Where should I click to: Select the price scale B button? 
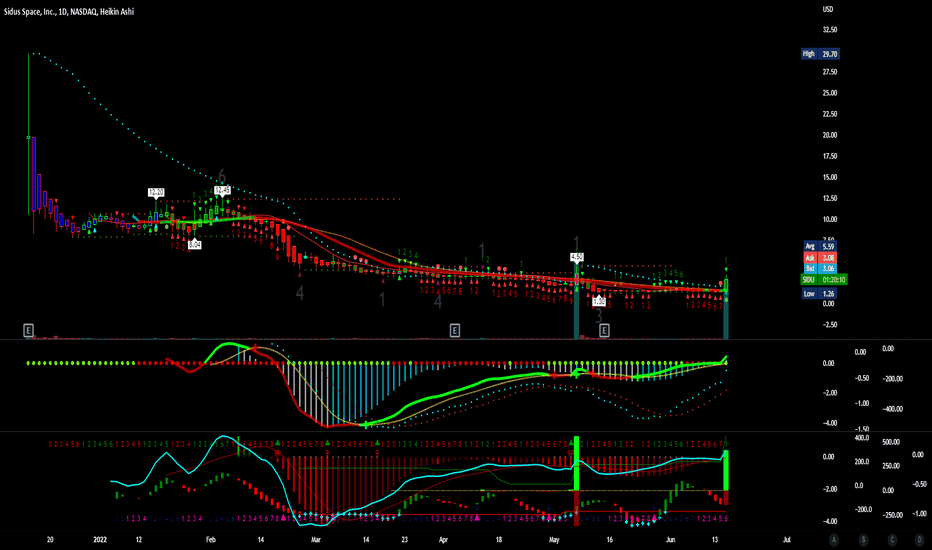click(863, 540)
